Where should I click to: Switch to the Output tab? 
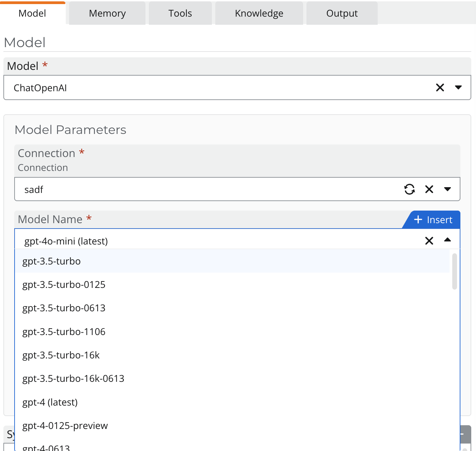342,14
